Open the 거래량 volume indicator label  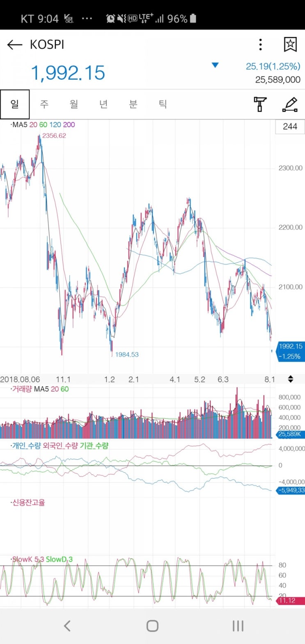pos(39,389)
